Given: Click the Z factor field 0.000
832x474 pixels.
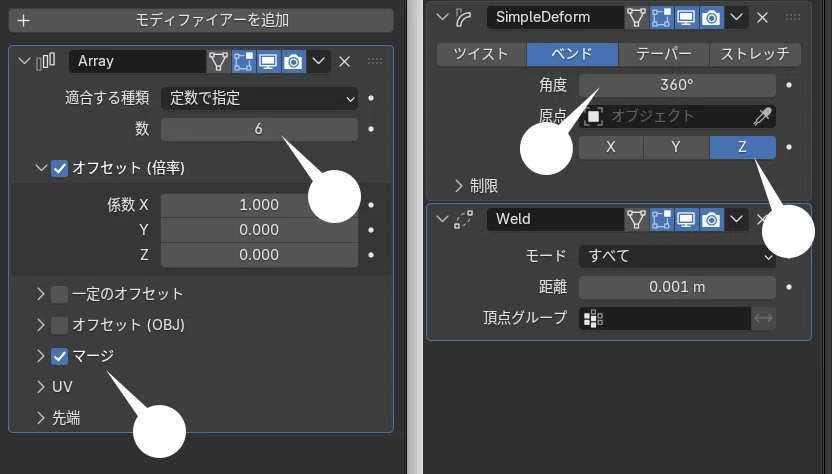Looking at the screenshot, I should pos(259,255).
